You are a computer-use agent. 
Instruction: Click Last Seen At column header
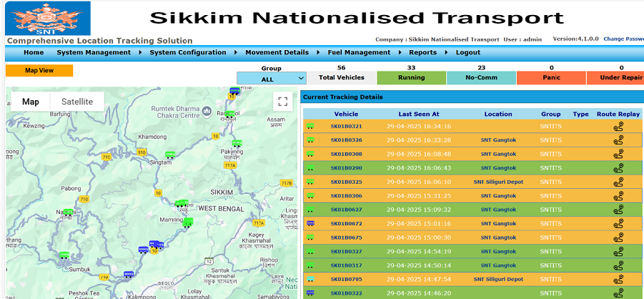coord(419,114)
